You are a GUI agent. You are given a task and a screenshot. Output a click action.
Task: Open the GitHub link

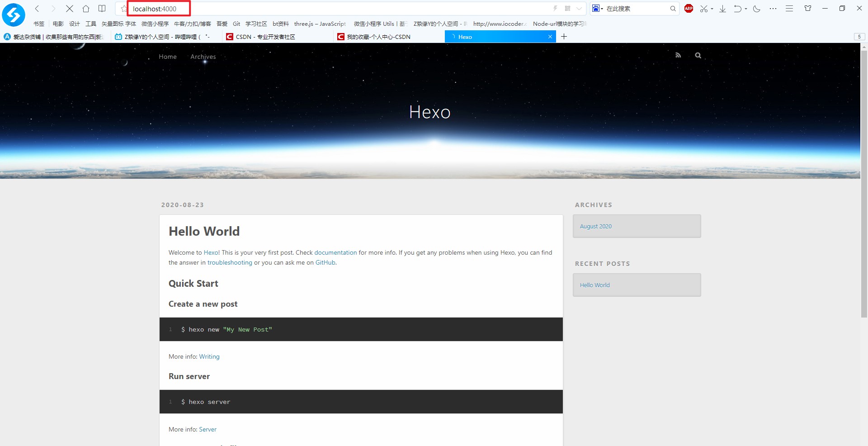tap(325, 262)
